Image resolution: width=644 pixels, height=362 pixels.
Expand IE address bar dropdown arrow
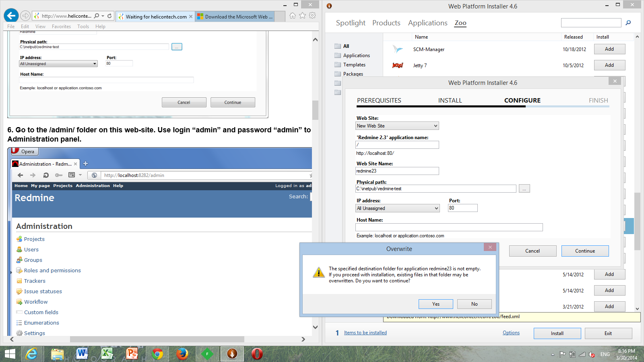pyautogui.click(x=103, y=16)
